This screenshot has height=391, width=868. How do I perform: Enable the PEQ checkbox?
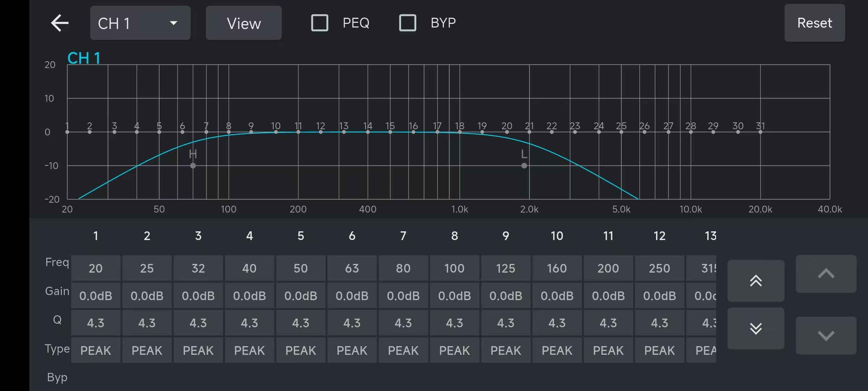pos(320,23)
